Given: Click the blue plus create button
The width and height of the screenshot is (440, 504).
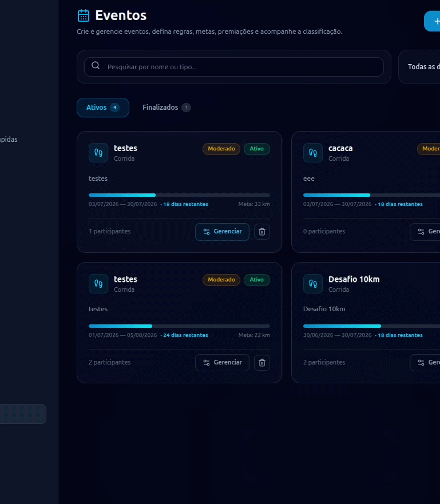Looking at the screenshot, I should pos(433,21).
